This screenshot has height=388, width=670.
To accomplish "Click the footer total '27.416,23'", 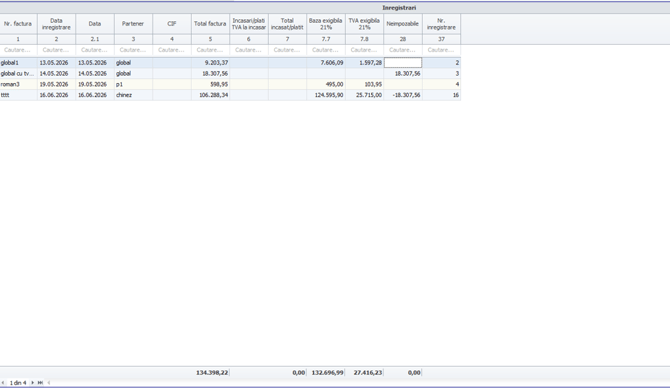I will click(x=368, y=373).
